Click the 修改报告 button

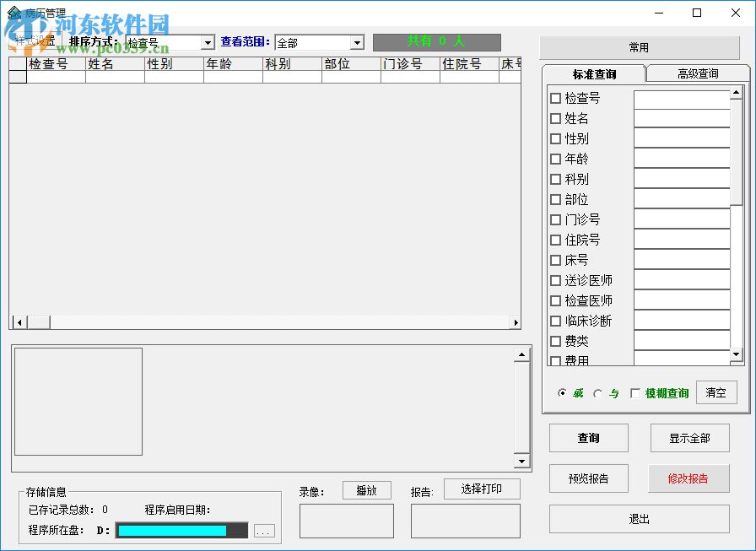(688, 478)
